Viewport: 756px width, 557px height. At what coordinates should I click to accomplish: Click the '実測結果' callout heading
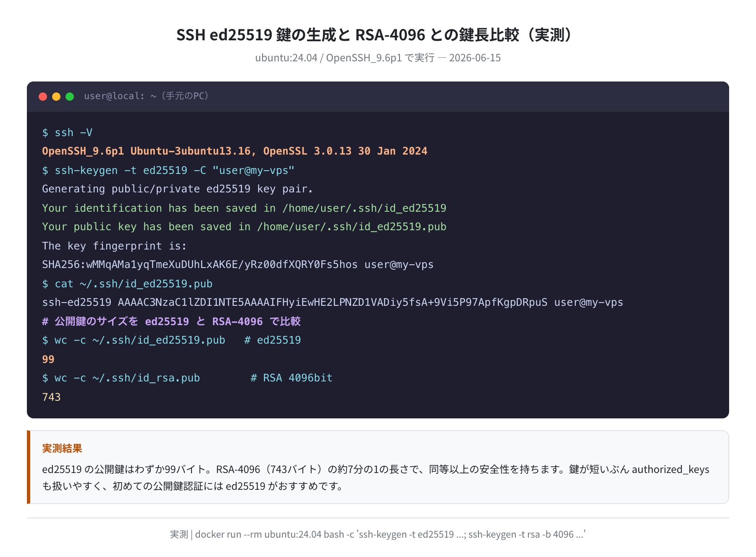point(62,449)
